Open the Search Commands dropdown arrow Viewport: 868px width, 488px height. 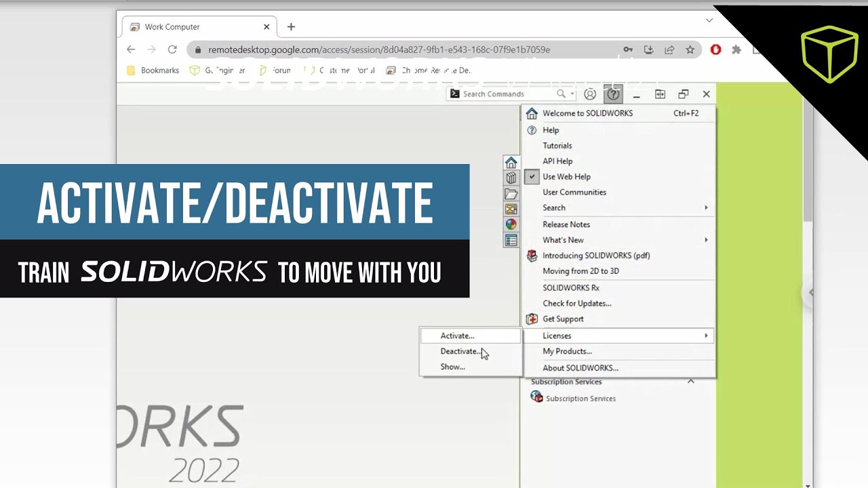572,94
